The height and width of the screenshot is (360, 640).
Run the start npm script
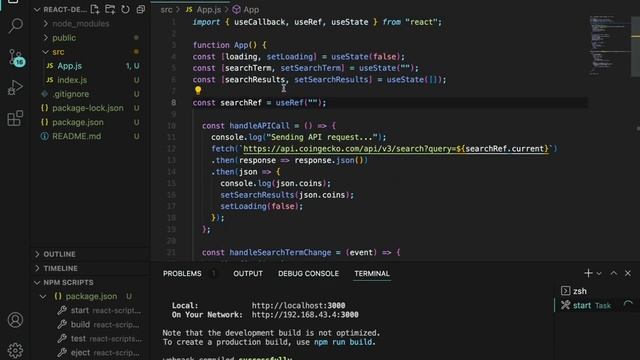click(99, 311)
